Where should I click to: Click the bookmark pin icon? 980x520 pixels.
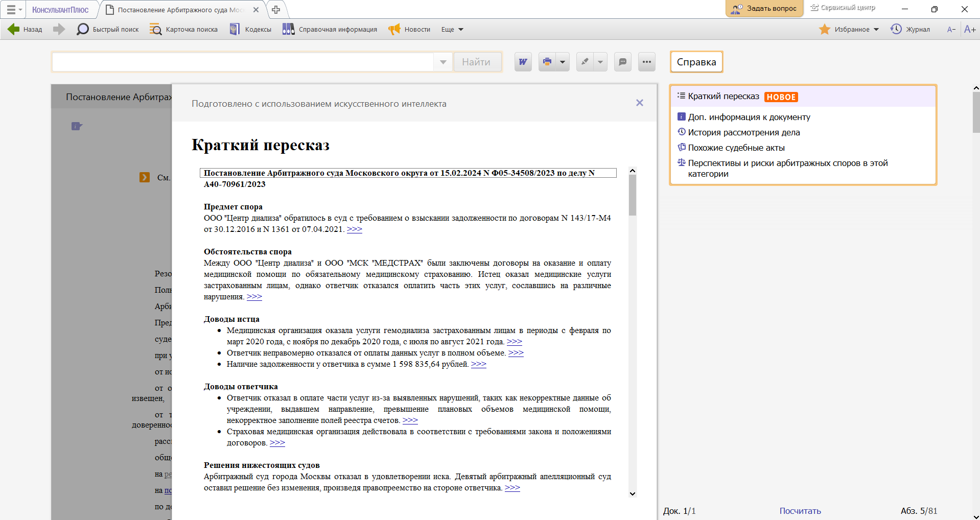pyautogui.click(x=585, y=62)
